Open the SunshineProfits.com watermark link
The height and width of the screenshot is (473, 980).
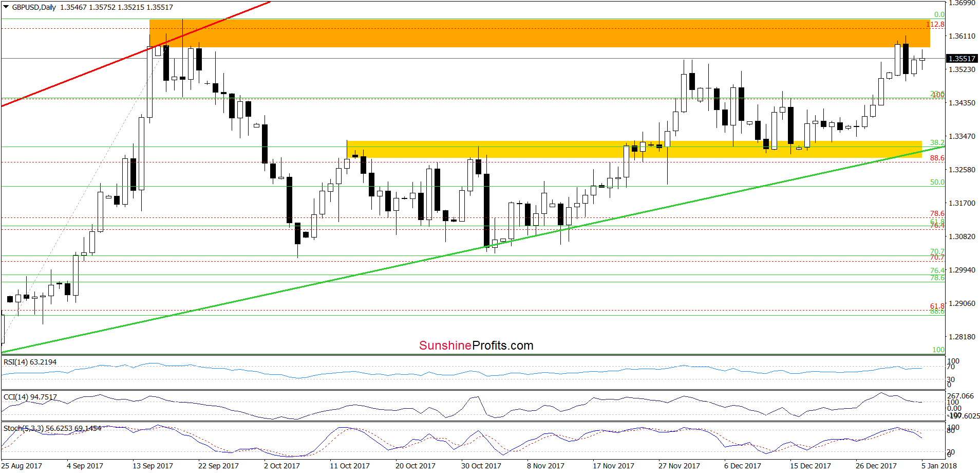point(476,345)
